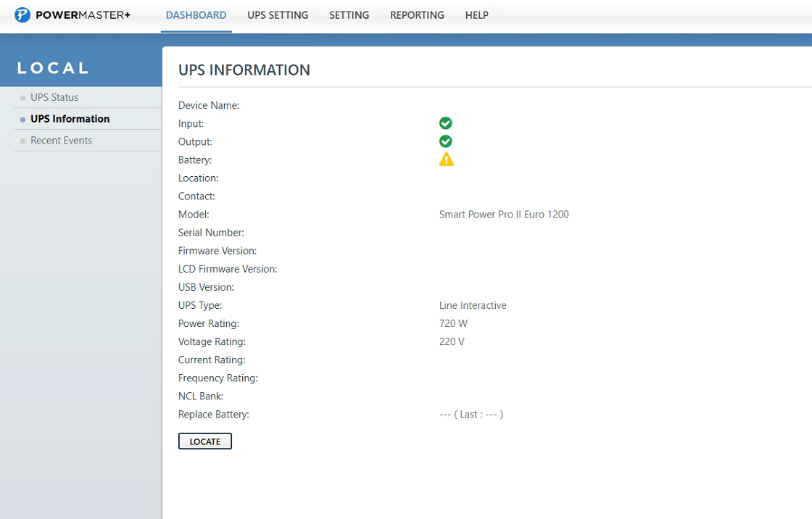Open the UPS Setting tab
Viewport: 812px width, 519px height.
[x=278, y=15]
